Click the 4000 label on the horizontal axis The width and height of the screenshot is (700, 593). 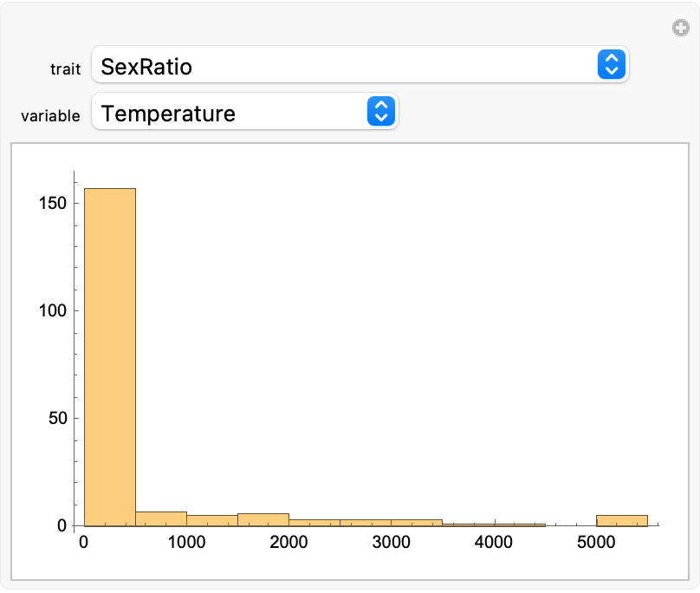[x=494, y=544]
